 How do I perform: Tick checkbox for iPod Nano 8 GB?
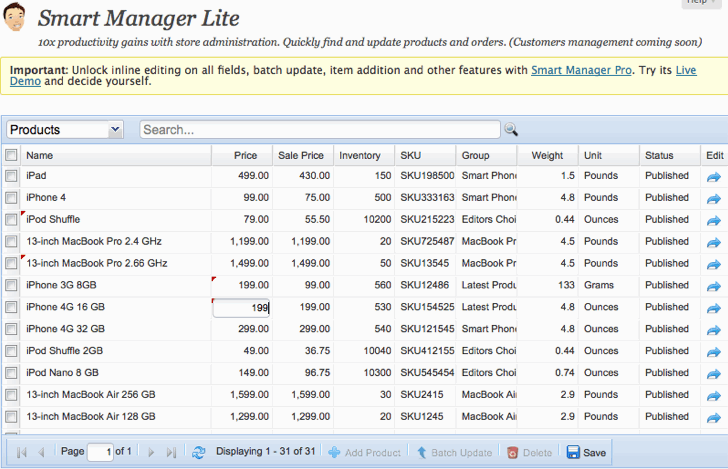pos(11,373)
